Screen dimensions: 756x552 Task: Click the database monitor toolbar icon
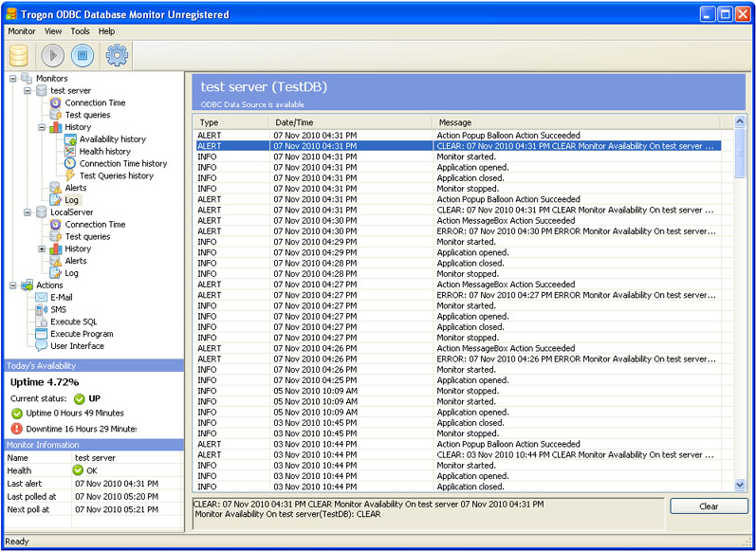[x=19, y=55]
